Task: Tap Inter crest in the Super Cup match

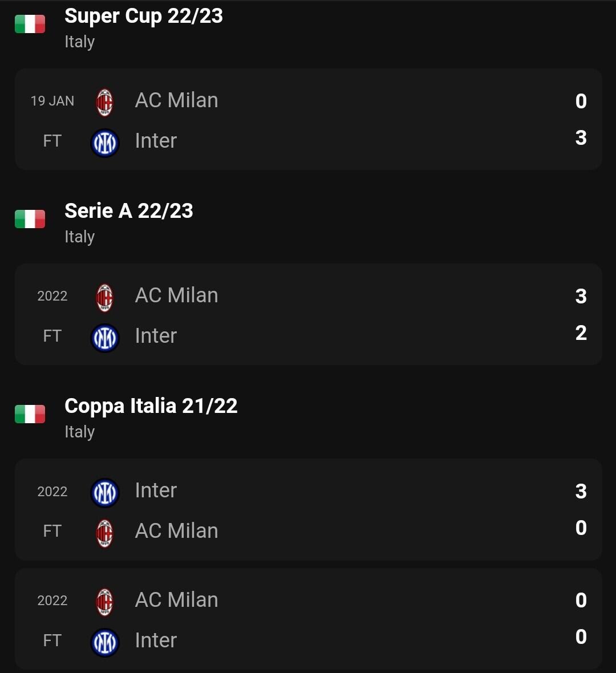Action: click(x=105, y=143)
